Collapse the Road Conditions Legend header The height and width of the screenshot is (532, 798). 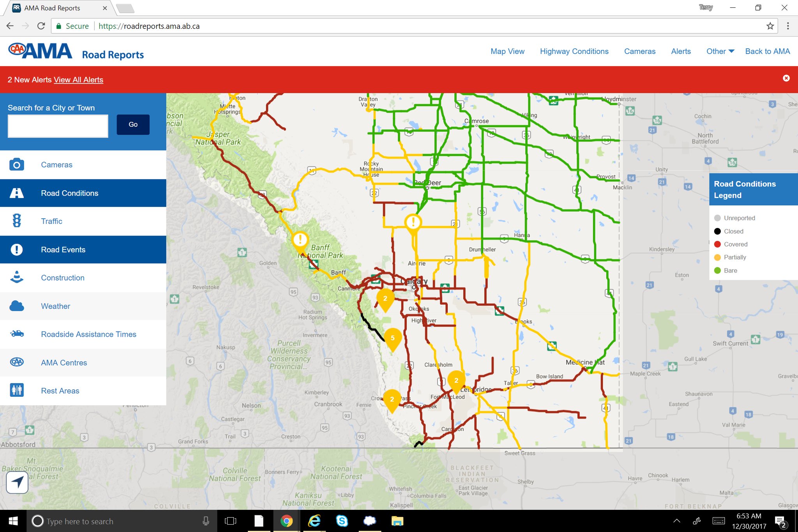pyautogui.click(x=753, y=189)
